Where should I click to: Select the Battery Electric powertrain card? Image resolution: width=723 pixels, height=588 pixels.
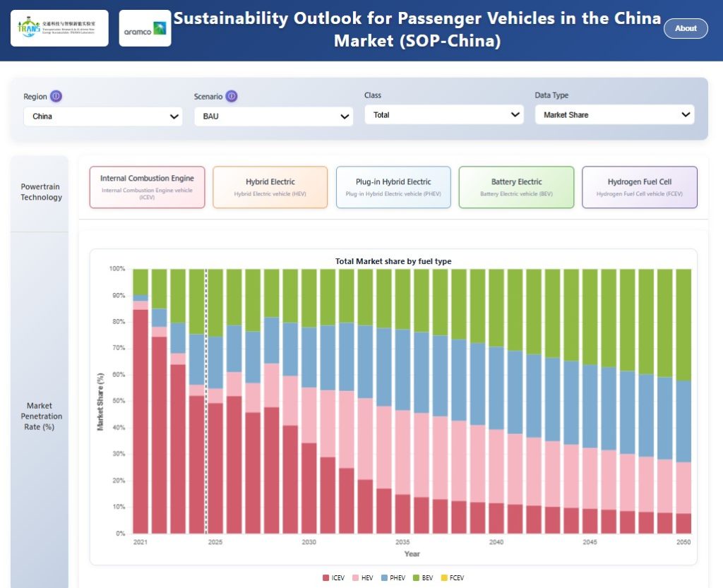coord(517,187)
